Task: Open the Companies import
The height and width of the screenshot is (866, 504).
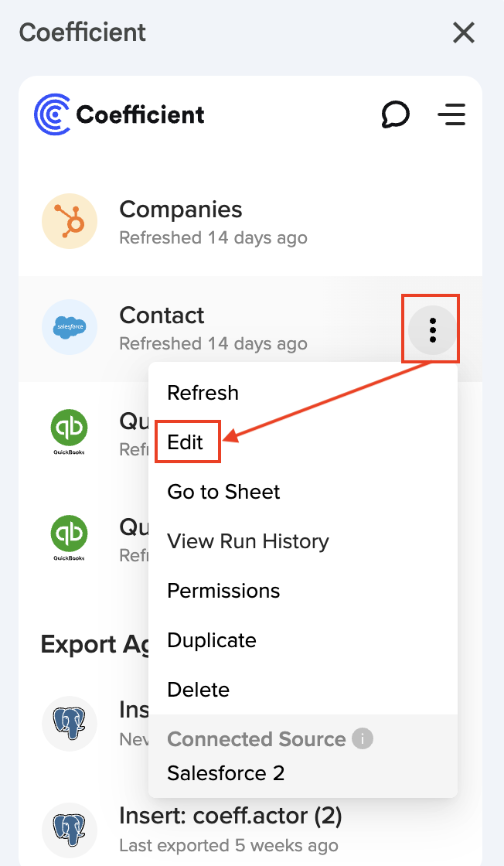Action: 181,210
